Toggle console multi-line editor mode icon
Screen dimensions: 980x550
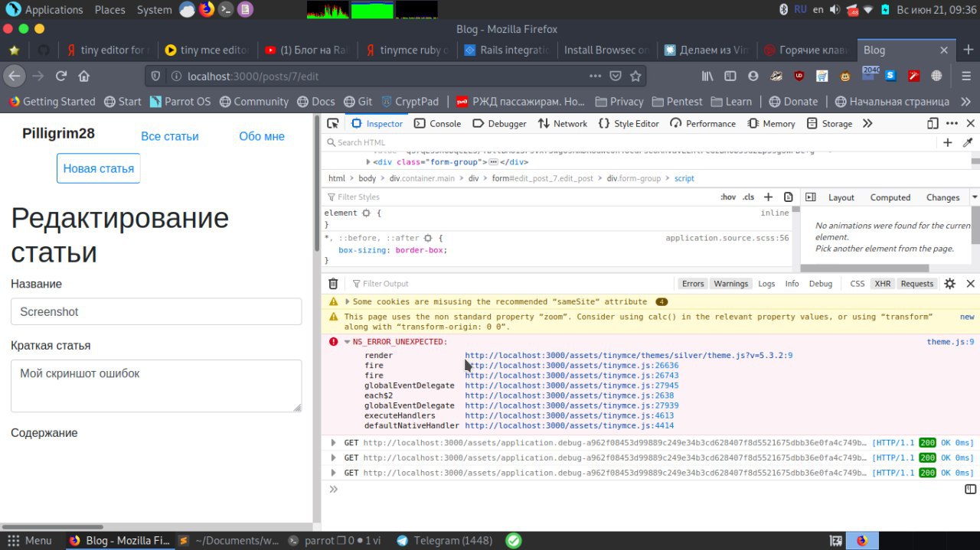970,489
